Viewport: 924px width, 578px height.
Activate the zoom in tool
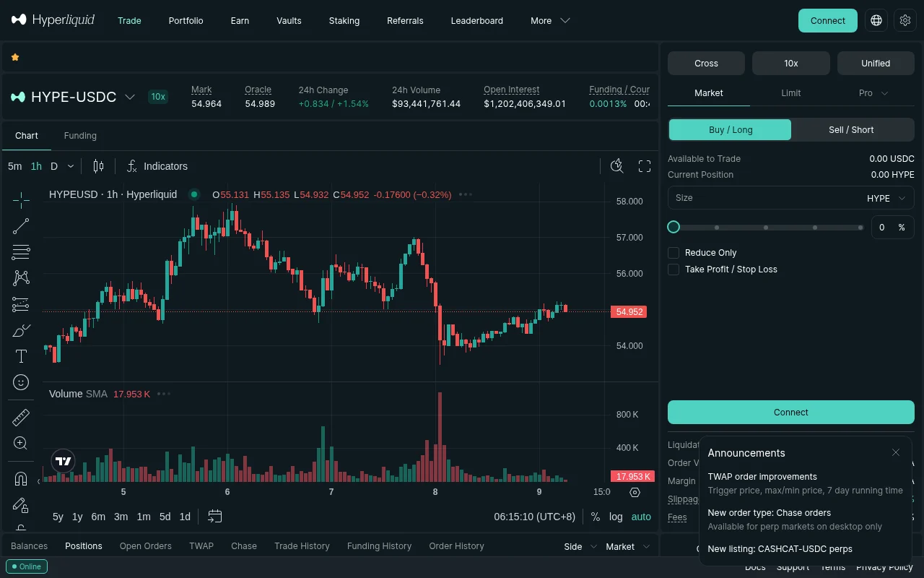[21, 444]
